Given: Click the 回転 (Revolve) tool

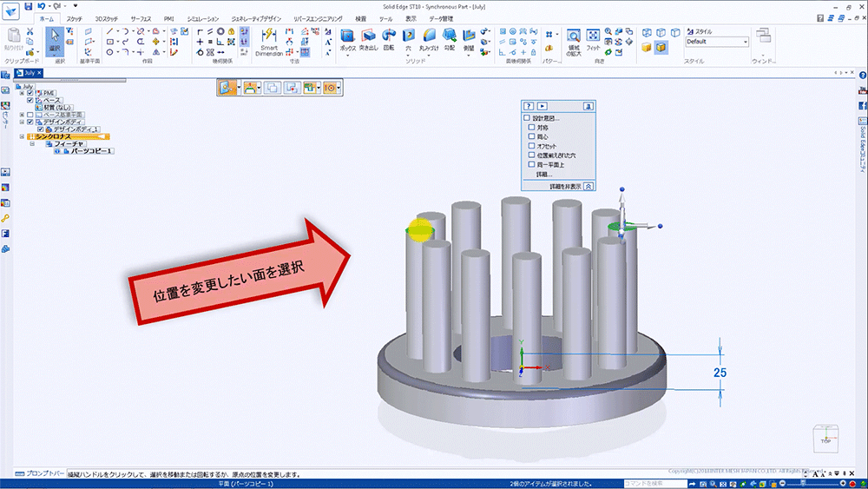Looking at the screenshot, I should tap(388, 36).
